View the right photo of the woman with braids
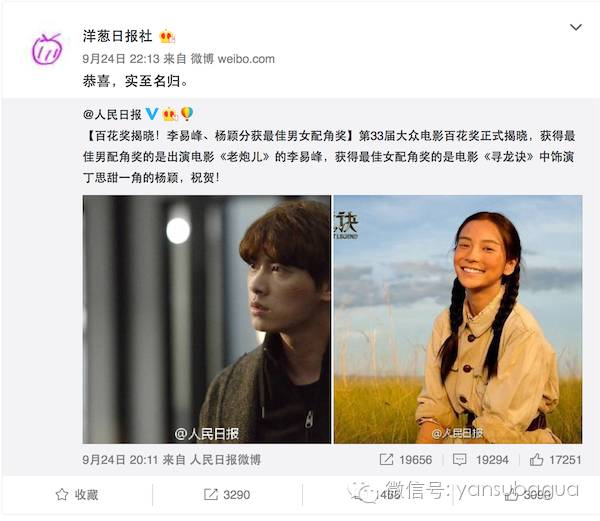Image resolution: width=600 pixels, height=521 pixels. coord(458,319)
